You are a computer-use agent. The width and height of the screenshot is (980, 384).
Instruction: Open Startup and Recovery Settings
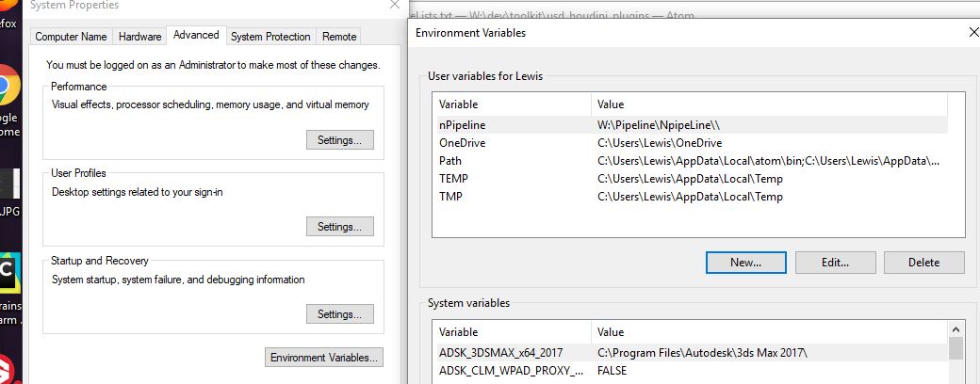(x=339, y=314)
